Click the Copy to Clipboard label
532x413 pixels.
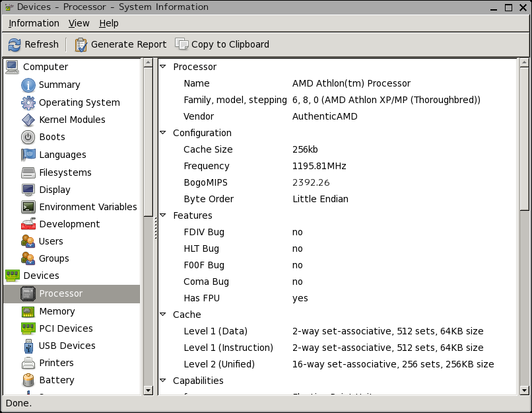(230, 44)
